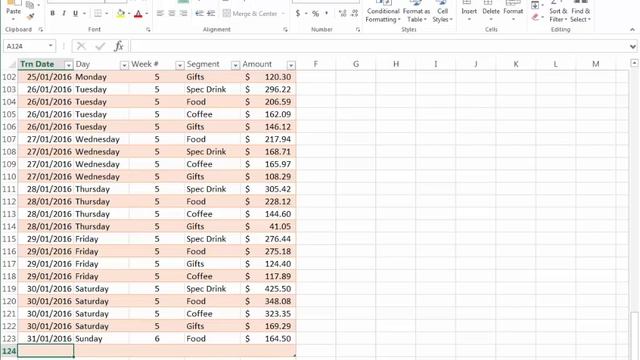Image resolution: width=640 pixels, height=360 pixels.
Task: Decrease the indent
Action: [199, 13]
